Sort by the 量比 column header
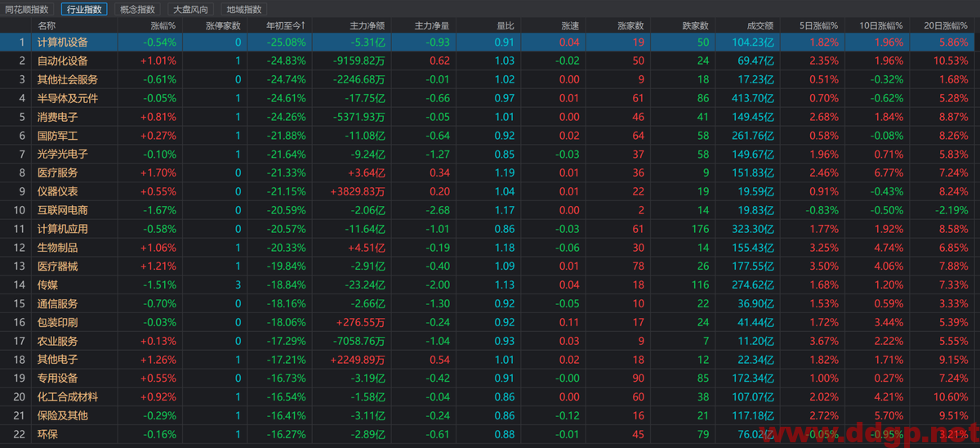The width and height of the screenshot is (980, 448). pyautogui.click(x=506, y=25)
